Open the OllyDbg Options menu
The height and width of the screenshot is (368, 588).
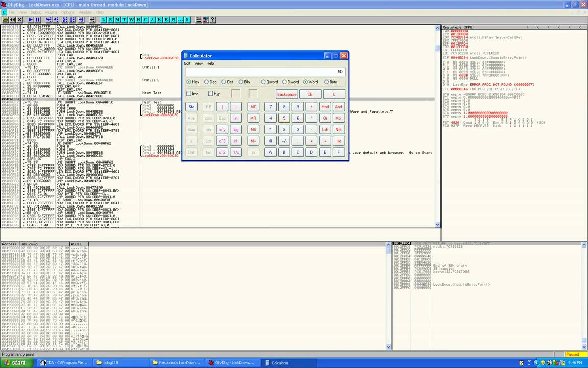(68, 12)
